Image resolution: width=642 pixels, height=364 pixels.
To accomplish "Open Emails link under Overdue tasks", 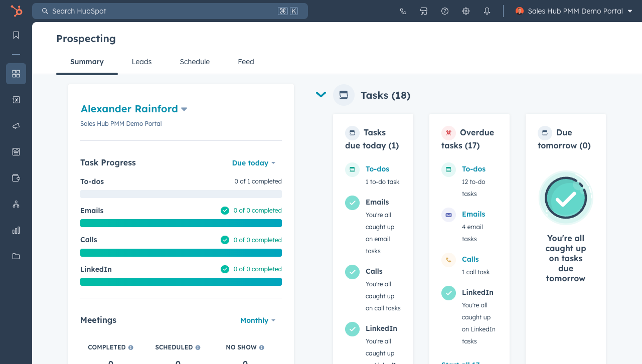I will click(473, 214).
